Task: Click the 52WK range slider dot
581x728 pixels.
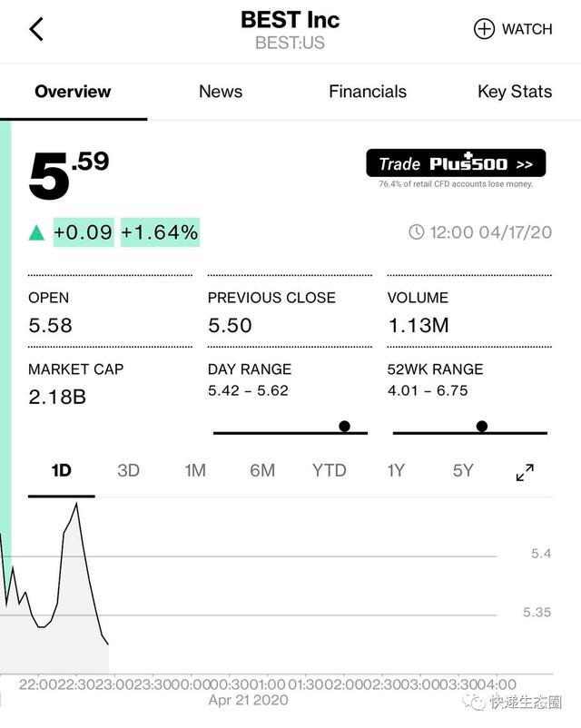Action: [x=482, y=427]
